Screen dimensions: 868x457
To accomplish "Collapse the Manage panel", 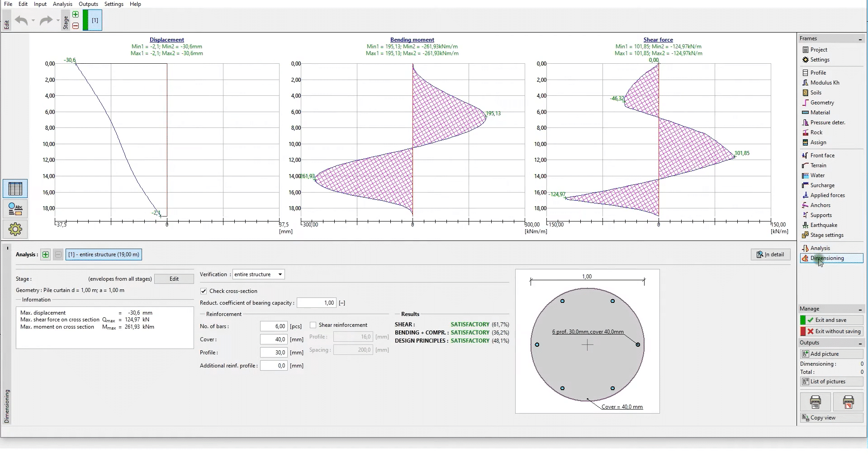I will (x=860, y=309).
